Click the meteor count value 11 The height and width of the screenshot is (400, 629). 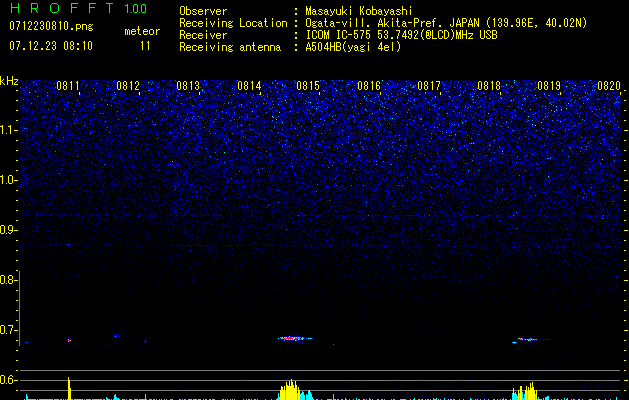click(x=145, y=46)
